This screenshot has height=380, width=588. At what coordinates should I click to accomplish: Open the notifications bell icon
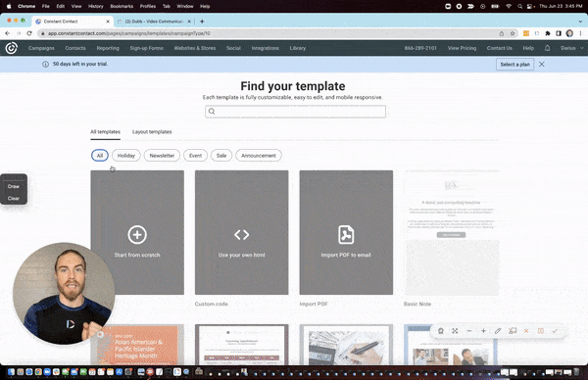[547, 48]
